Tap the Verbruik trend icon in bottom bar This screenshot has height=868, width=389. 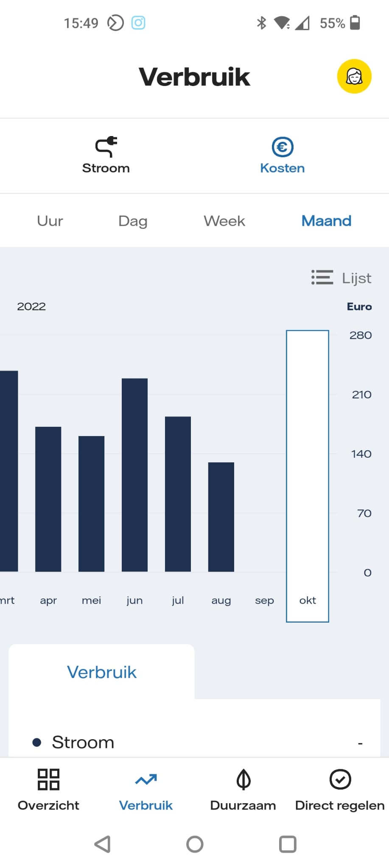click(146, 779)
